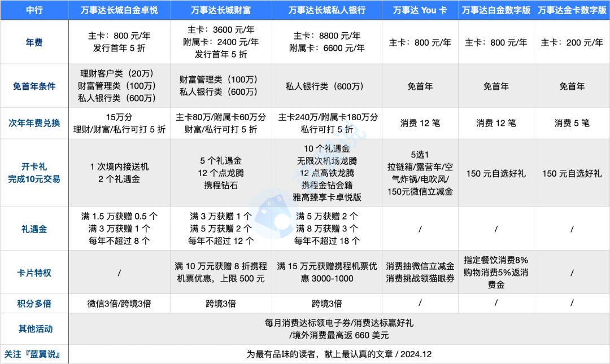The image size is (610, 364).
Task: Click the 万事达金卡数字版 column header
Action: point(572,10)
